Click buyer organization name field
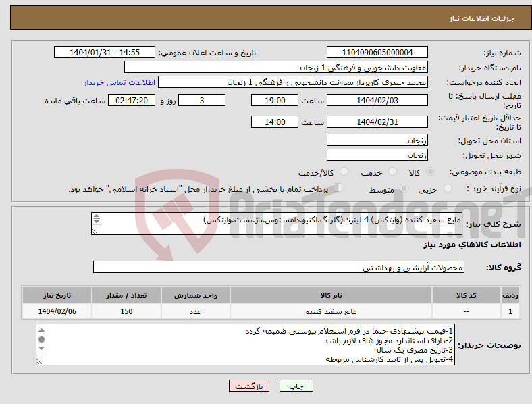 (x=276, y=67)
